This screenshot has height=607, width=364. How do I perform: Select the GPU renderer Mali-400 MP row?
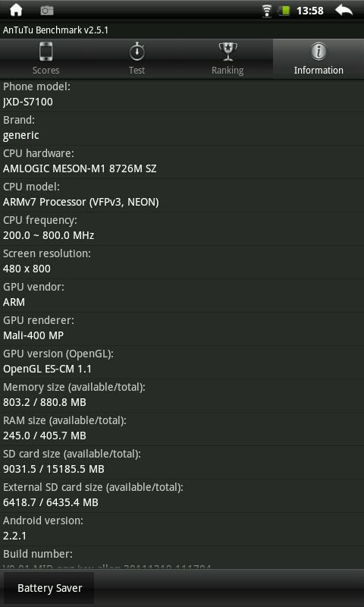(182, 329)
